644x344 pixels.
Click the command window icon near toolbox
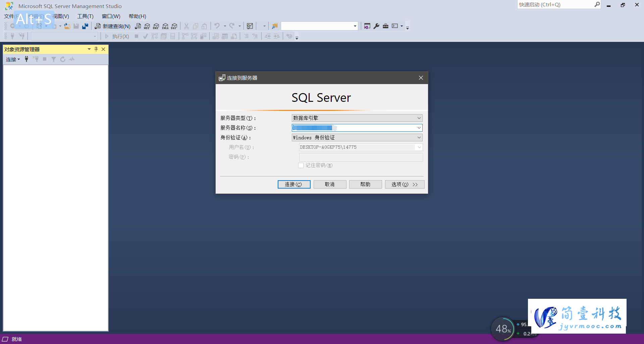click(x=395, y=26)
